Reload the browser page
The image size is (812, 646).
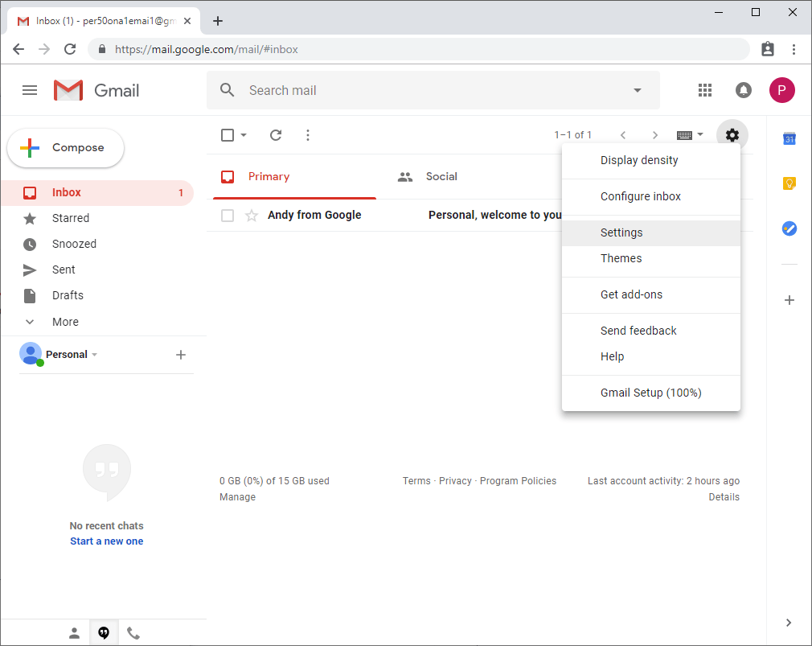tap(70, 49)
